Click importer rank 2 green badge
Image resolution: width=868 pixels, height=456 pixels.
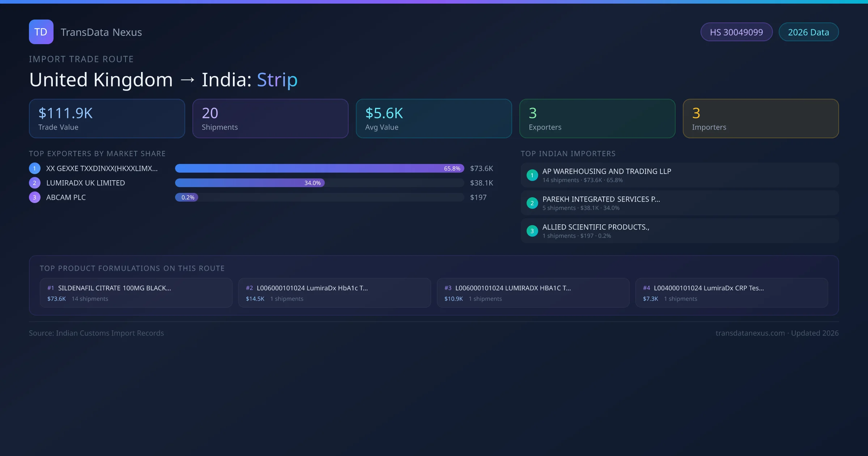pyautogui.click(x=532, y=203)
